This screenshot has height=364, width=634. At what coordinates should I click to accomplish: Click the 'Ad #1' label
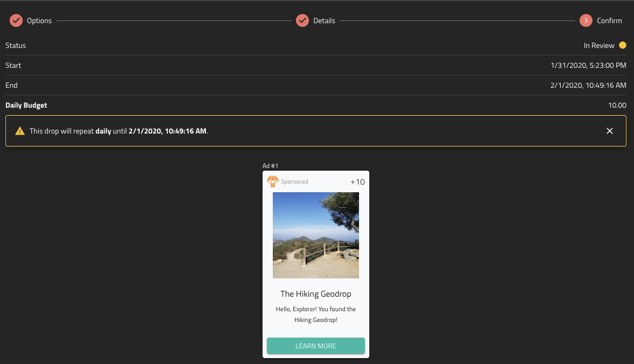pos(270,166)
